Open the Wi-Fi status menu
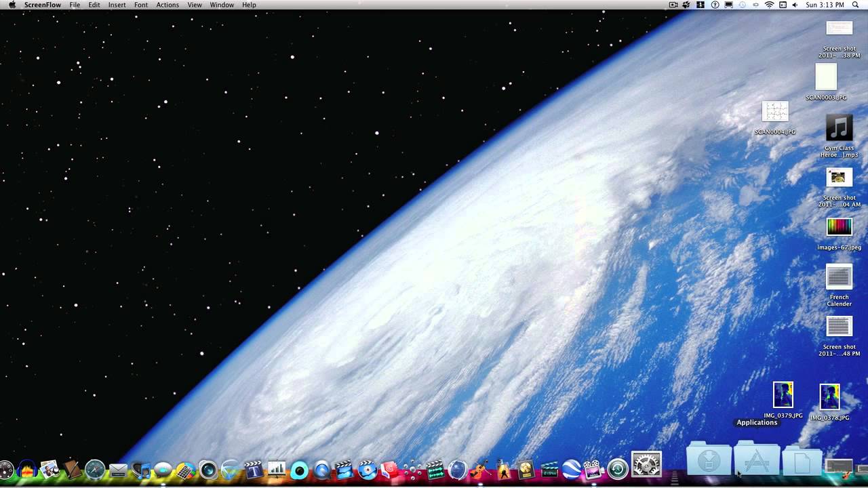Viewport: 868px width, 488px height. pyautogui.click(x=770, y=5)
